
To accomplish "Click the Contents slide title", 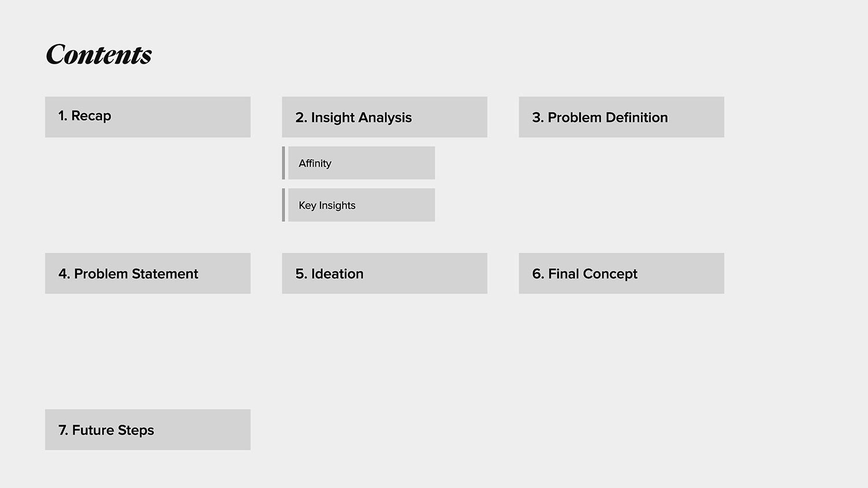I will click(x=99, y=55).
